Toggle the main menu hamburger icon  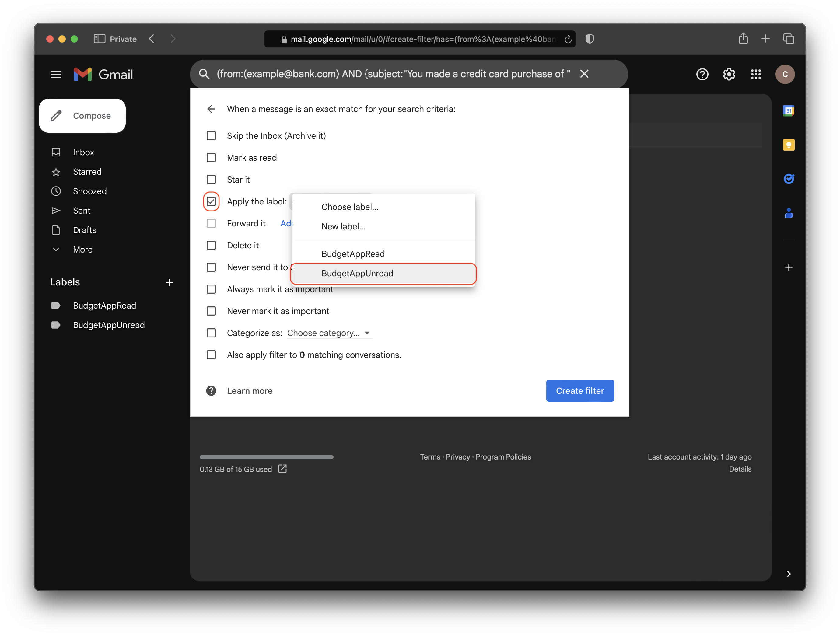coord(56,74)
